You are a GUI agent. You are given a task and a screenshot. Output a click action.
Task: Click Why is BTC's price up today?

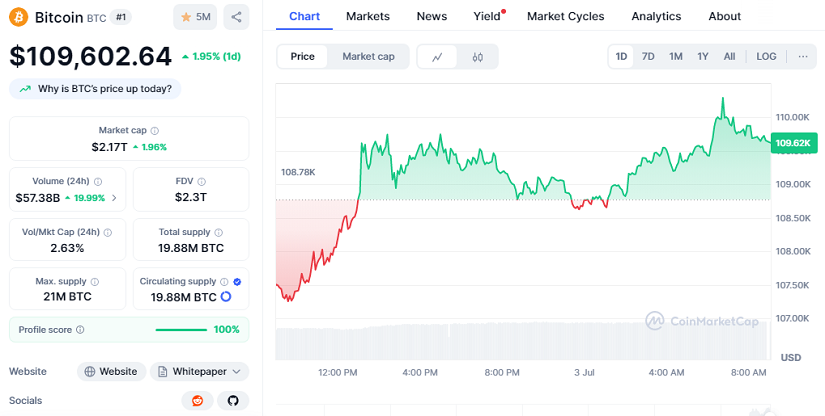tap(95, 89)
